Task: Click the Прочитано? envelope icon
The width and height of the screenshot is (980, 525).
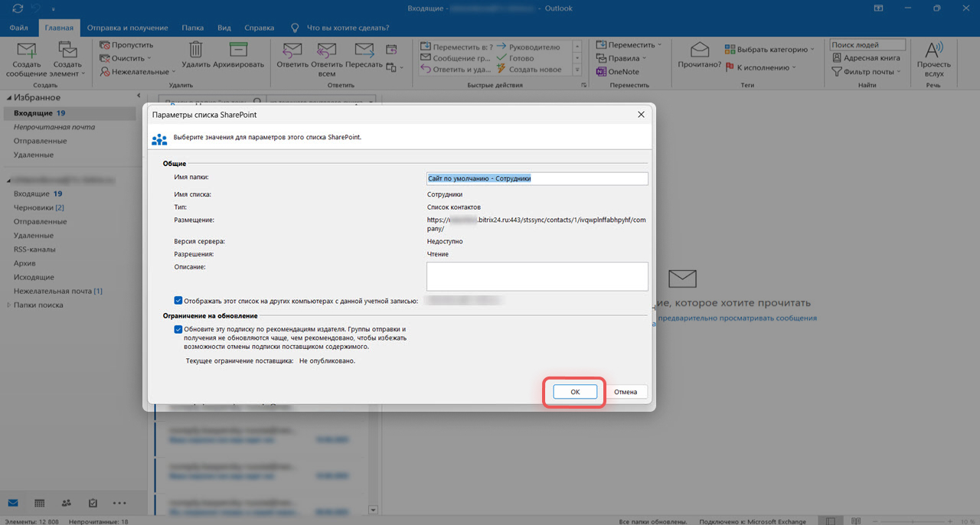Action: click(x=699, y=50)
